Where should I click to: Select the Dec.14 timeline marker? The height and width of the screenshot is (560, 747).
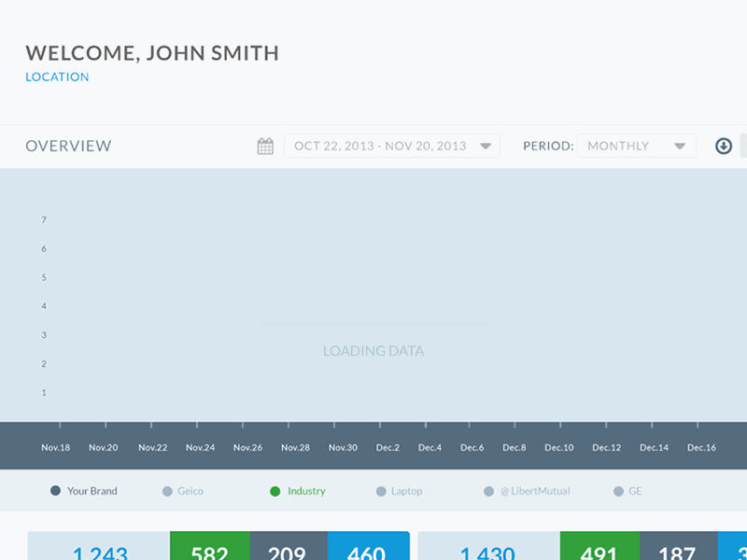pyautogui.click(x=655, y=448)
